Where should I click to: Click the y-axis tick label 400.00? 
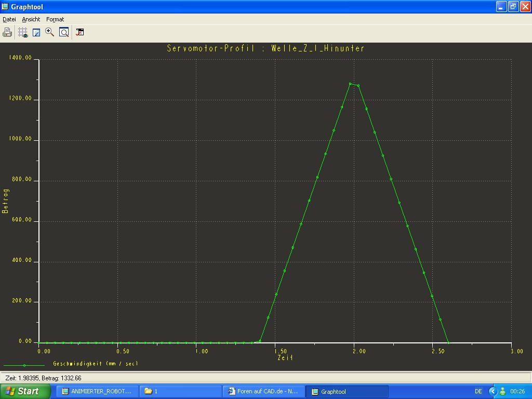click(22, 260)
